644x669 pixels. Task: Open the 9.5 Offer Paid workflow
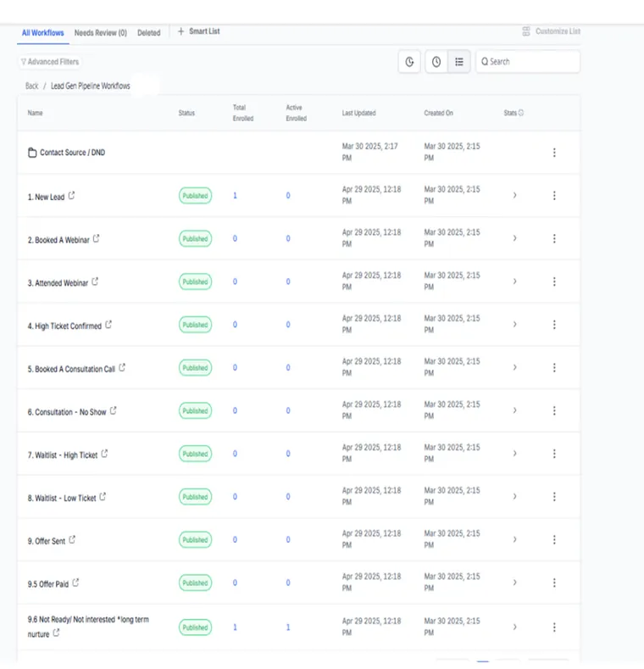(x=48, y=584)
